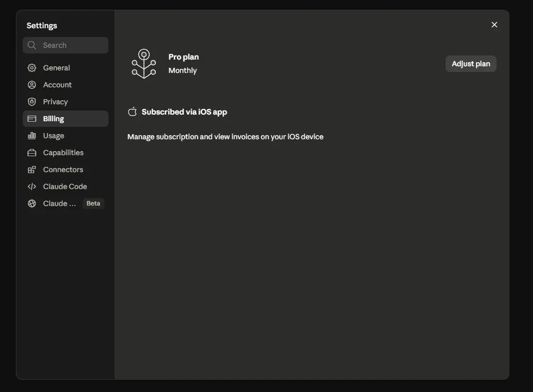The height and width of the screenshot is (392, 533).
Task: Open Claude Code settings
Action: [66, 186]
